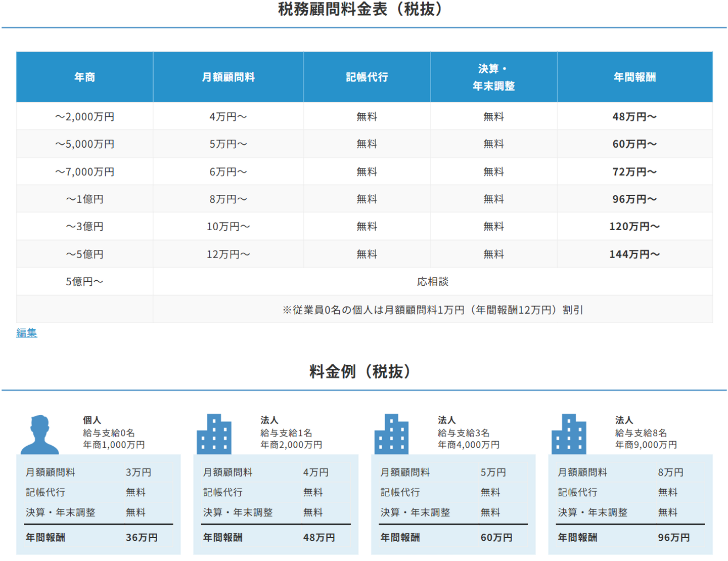The height and width of the screenshot is (561, 728).
Task: Click the 6万円～ monthly fee cell
Action: point(229,172)
